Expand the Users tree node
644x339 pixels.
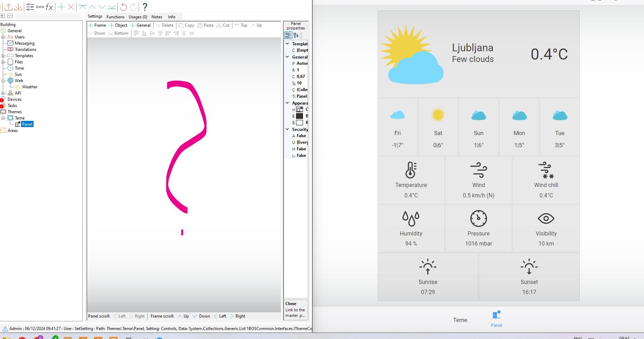point(3,37)
